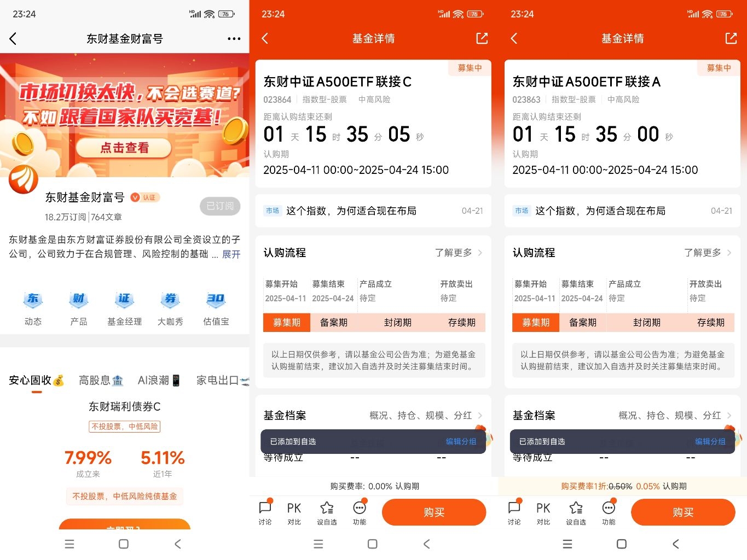The height and width of the screenshot is (560, 747).
Task: Expand 了解更多 in 联接C 认购流程
Action: pos(459,253)
